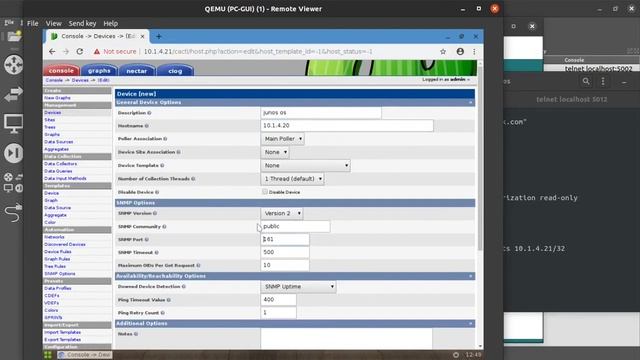Click the Device Template help icon

coord(162,165)
